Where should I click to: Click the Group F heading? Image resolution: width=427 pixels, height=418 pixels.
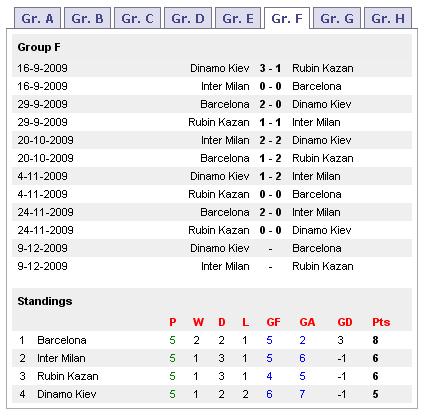click(x=39, y=47)
